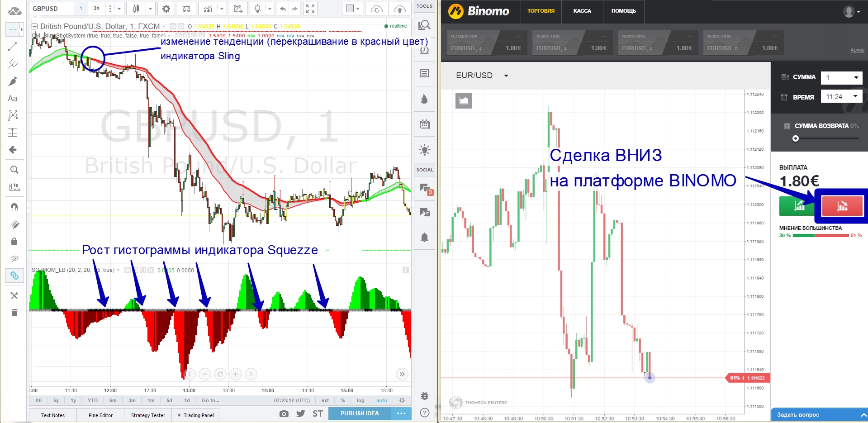This screenshot has height=423, width=868.
Task: Create an alert with the alarm-plus icon
Action: [x=238, y=9]
